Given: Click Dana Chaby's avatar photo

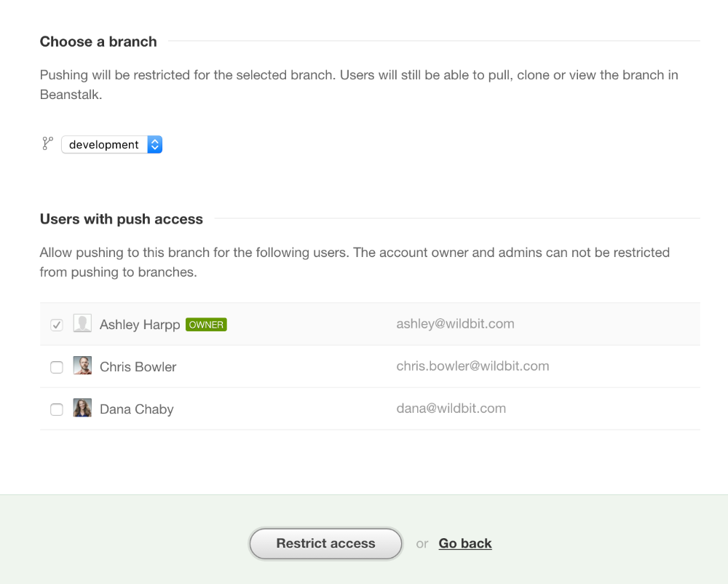Looking at the screenshot, I should click(82, 409).
